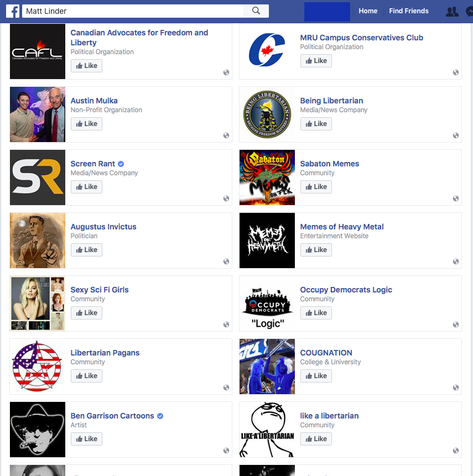Screen dimensions: 473x476
Task: Click the like a libertarian meme thumbnail
Action: (267, 430)
